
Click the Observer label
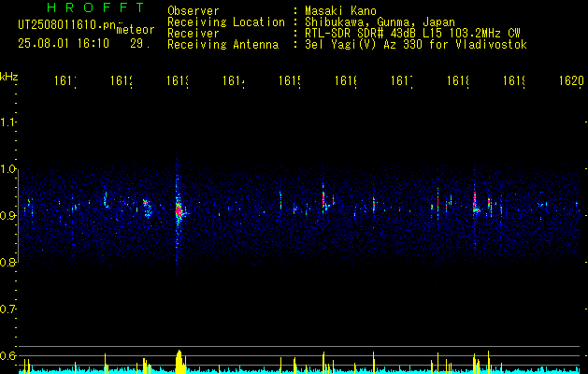pos(194,11)
